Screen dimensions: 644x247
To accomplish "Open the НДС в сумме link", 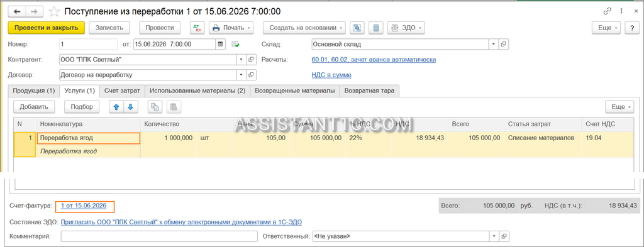I will tap(331, 75).
